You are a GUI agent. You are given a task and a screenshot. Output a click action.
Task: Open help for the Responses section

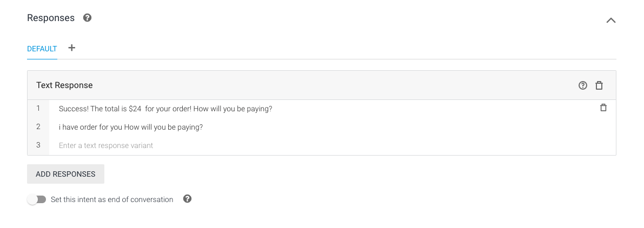pyautogui.click(x=87, y=18)
